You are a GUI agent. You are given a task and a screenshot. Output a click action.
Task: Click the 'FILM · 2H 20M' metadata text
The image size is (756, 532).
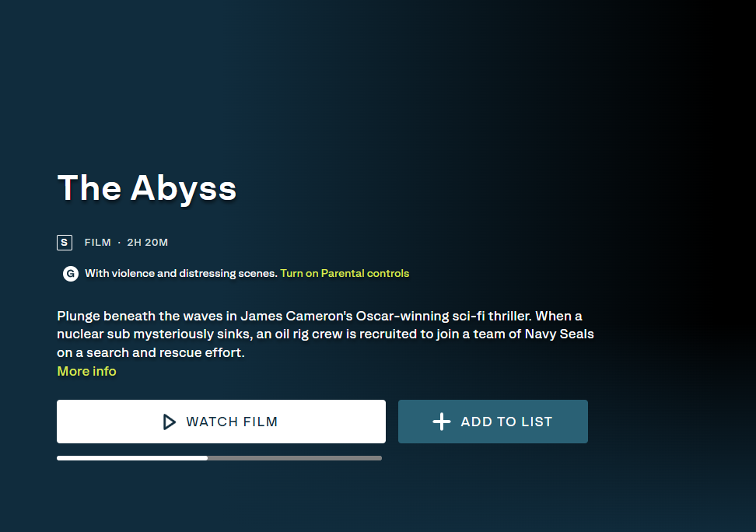coord(124,242)
